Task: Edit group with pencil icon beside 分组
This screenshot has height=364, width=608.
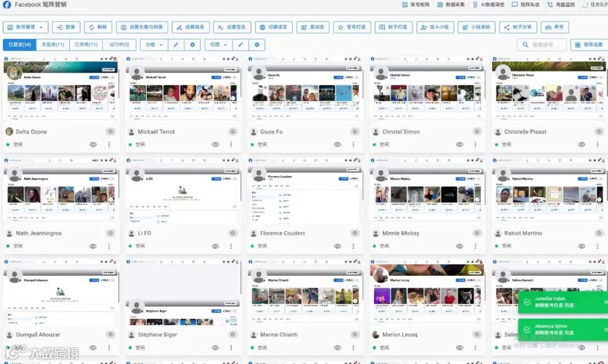Action: [x=176, y=44]
